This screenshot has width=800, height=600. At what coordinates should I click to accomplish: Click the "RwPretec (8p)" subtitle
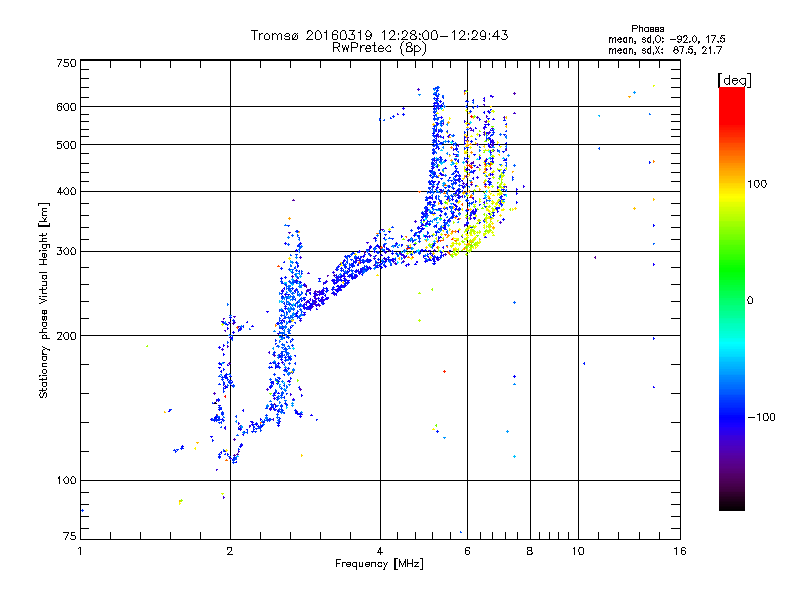click(x=379, y=48)
